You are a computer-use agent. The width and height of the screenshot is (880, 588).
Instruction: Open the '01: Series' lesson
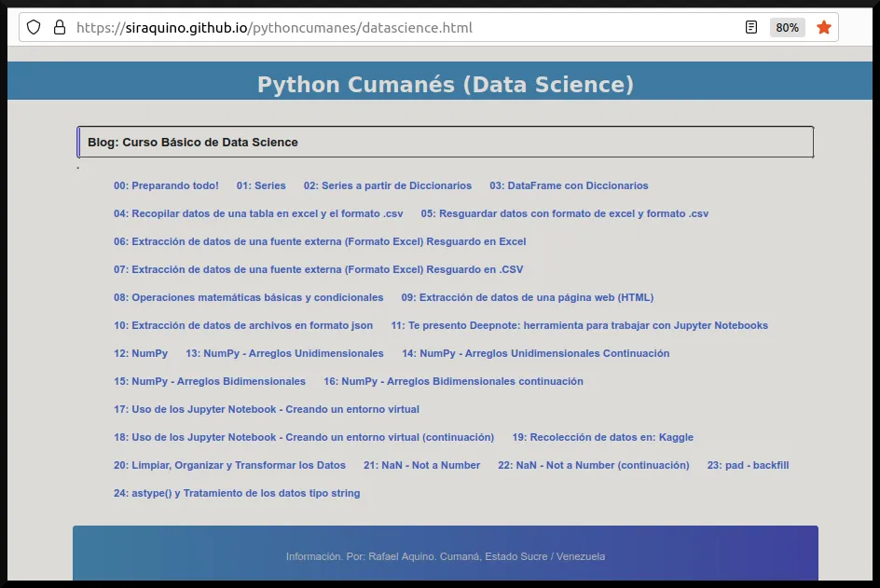point(261,185)
